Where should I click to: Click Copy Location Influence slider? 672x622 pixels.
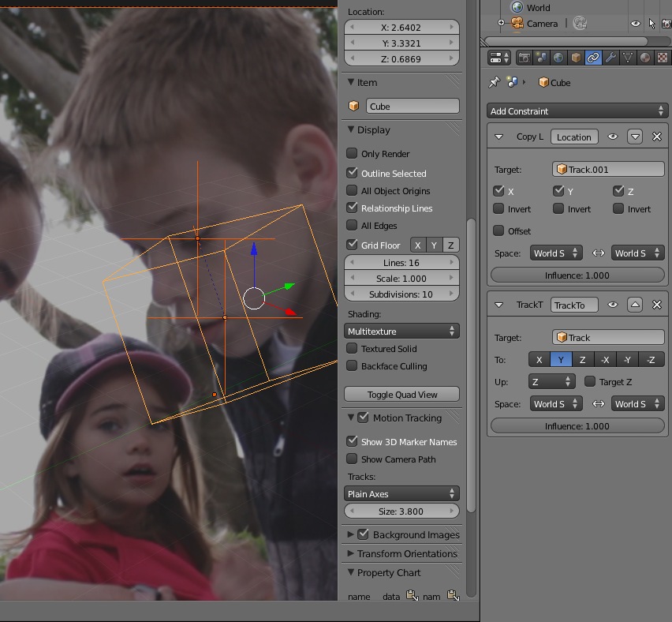577,275
